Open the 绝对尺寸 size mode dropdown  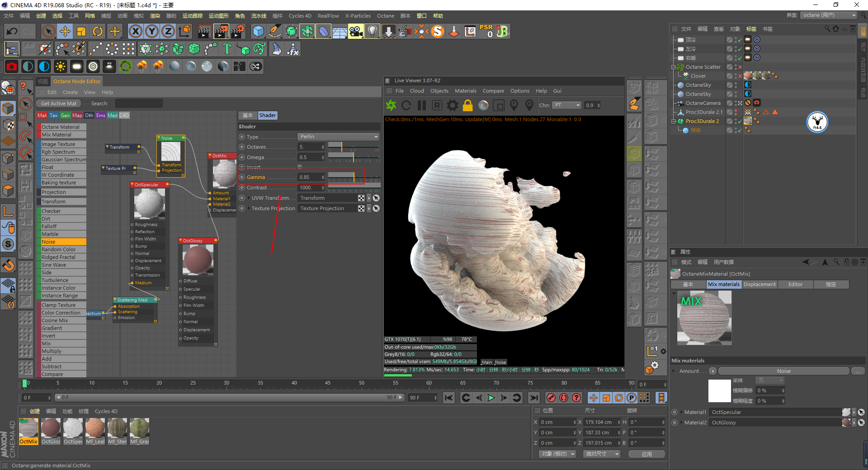coord(601,454)
